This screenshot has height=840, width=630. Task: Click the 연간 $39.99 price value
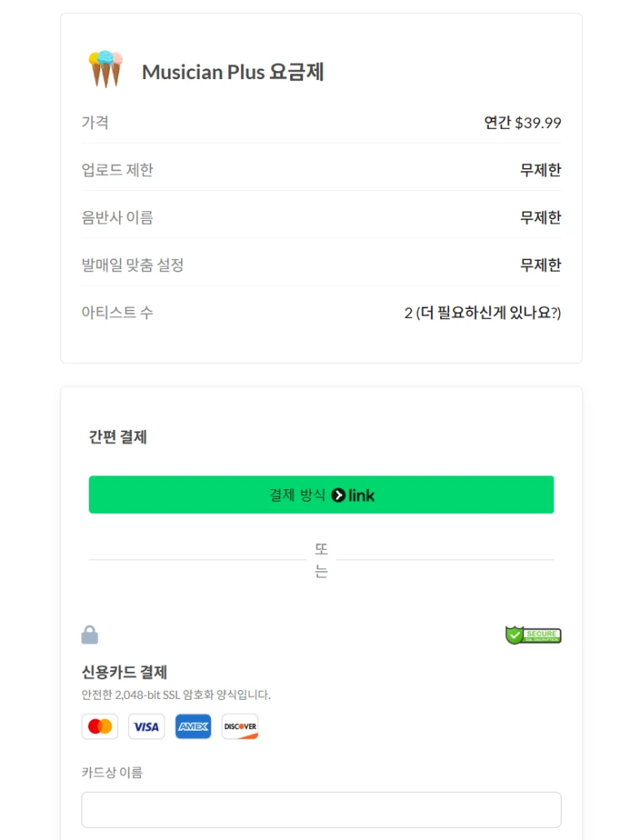tap(522, 122)
